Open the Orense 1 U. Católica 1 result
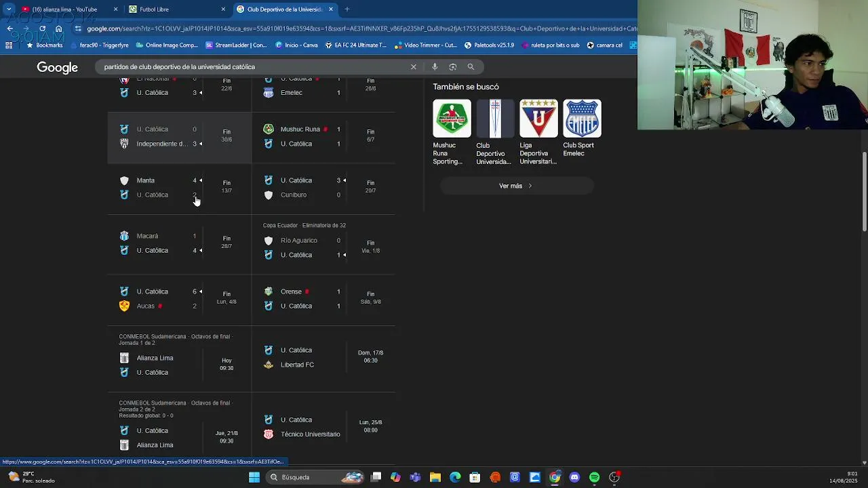Screen dimensions: 868x488 click(x=323, y=299)
